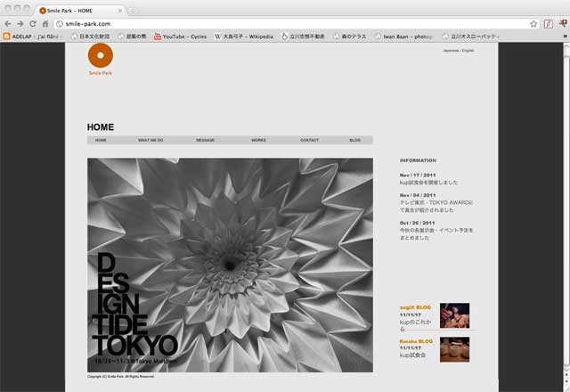Open the Kosaka BLOG link

coord(416,341)
